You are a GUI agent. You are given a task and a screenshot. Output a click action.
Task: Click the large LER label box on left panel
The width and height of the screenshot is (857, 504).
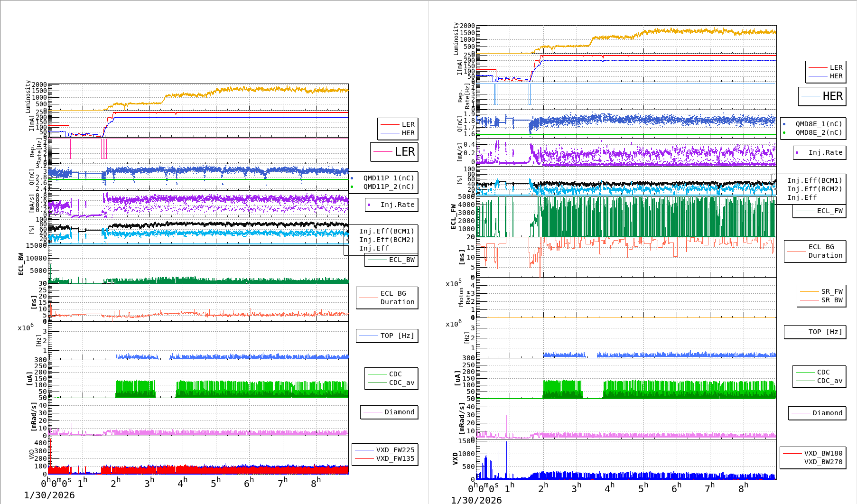click(394, 152)
